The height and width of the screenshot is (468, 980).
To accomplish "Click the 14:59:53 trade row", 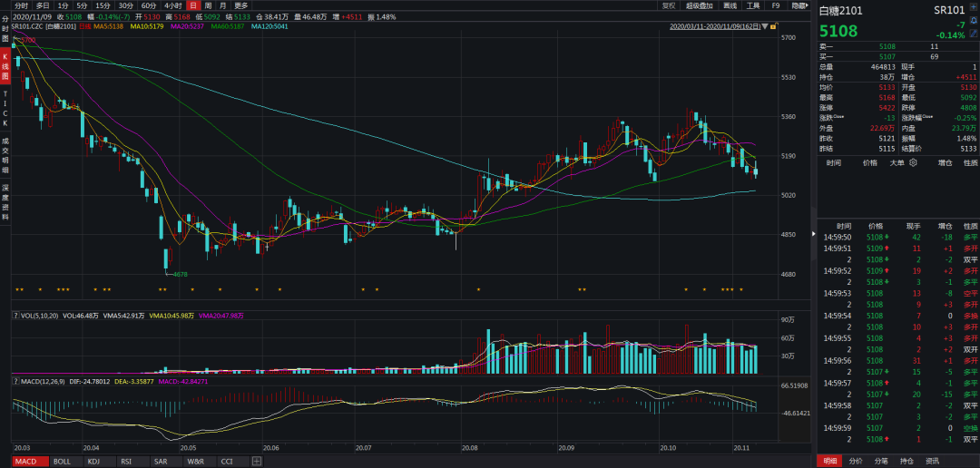I will (898, 293).
